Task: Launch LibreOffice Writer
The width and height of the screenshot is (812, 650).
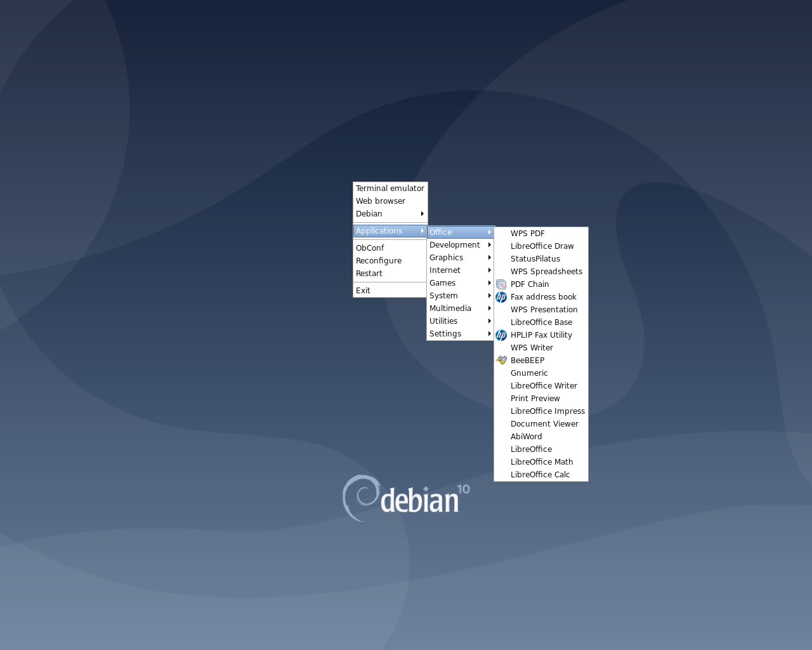Action: 541,386
